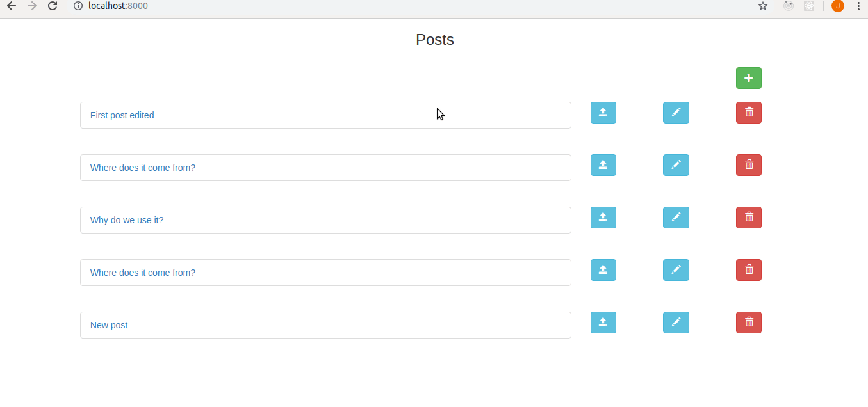868x407 pixels.
Task: Trash icon of second 'Where does it come from?'
Action: click(x=749, y=270)
